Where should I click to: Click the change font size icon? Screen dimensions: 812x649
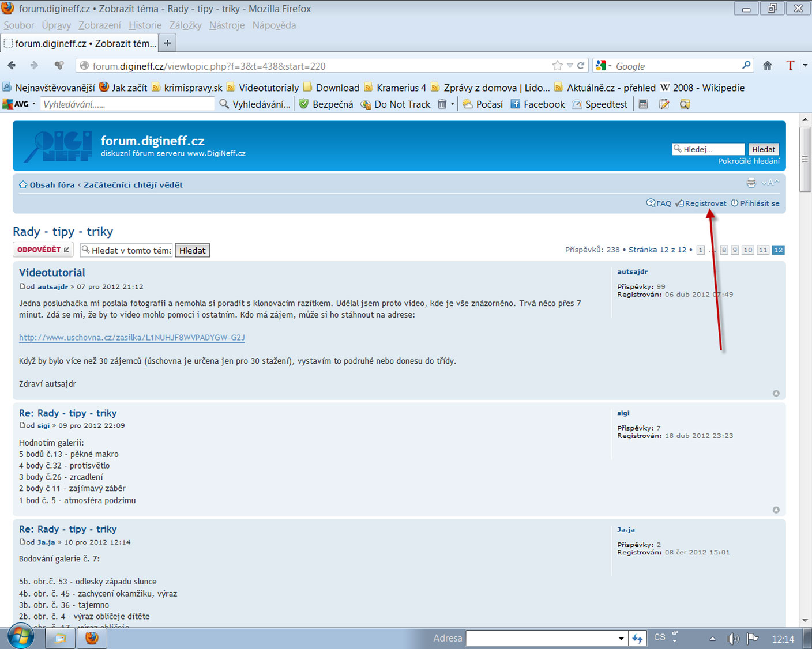(770, 183)
